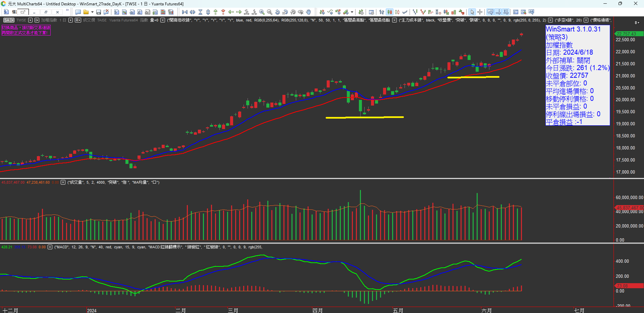
Task: Click the 成交價 label in the status line
Action: click(x=89, y=20)
